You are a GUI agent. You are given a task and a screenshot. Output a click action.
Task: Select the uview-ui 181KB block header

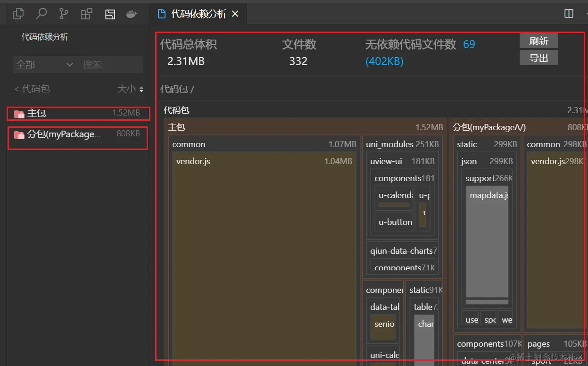coord(402,161)
